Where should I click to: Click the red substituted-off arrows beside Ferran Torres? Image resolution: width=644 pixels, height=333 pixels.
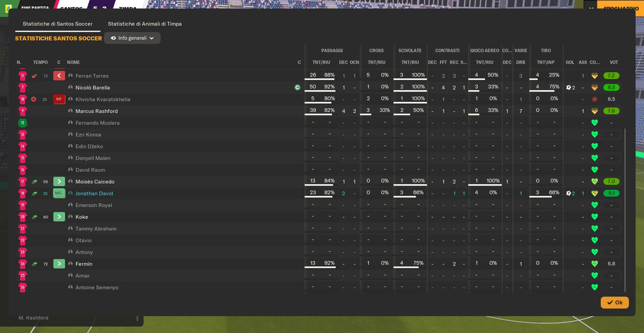pos(34,76)
